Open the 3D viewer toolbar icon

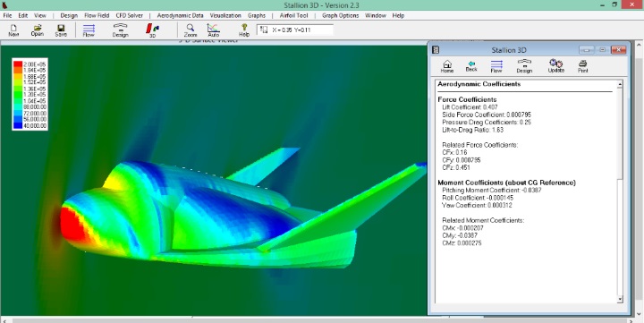[152, 30]
